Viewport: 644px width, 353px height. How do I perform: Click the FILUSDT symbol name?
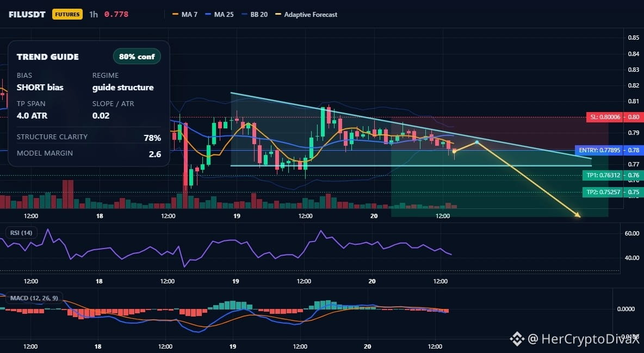tap(27, 14)
